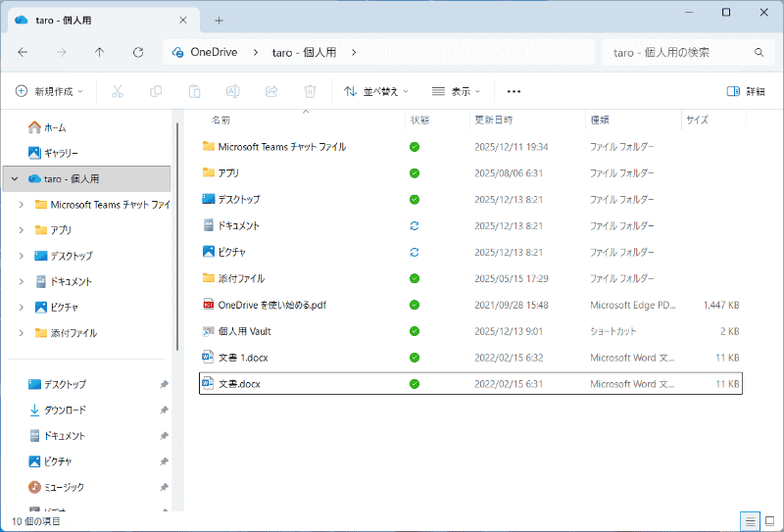The width and height of the screenshot is (784, 532).
Task: Click OneDrive breadcrumb in address bar
Action: [x=214, y=53]
